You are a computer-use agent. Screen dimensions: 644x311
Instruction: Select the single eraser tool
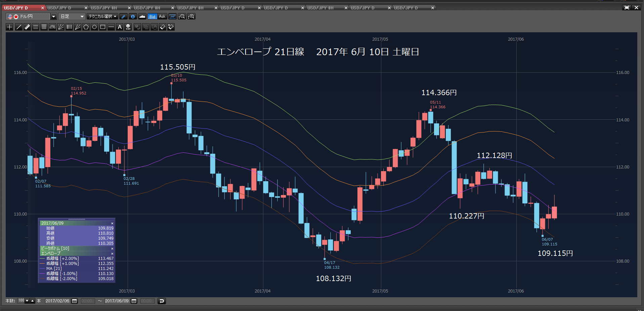pos(163,27)
